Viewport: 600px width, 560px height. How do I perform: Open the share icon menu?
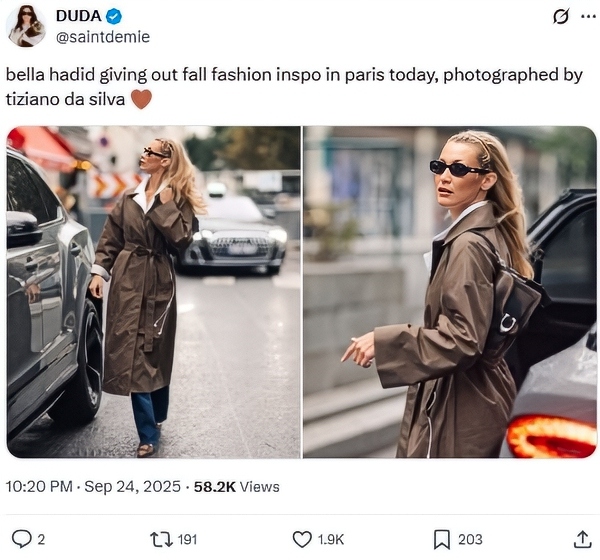pos(582,539)
